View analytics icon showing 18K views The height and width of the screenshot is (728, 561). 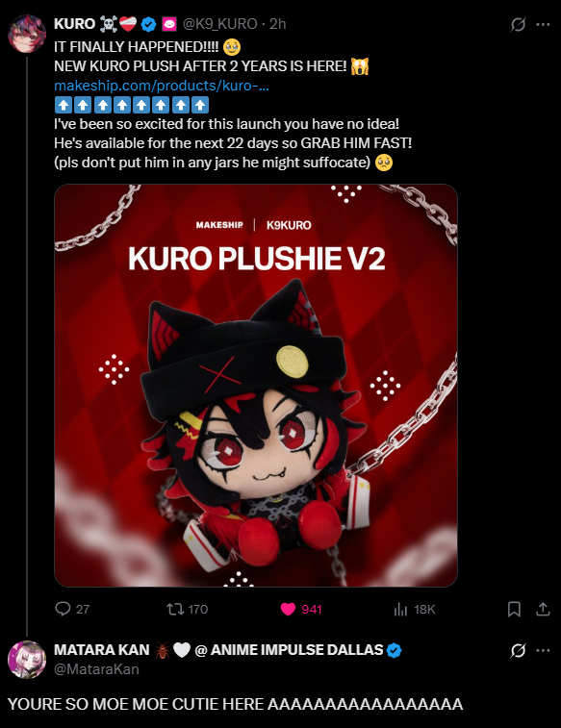400,609
